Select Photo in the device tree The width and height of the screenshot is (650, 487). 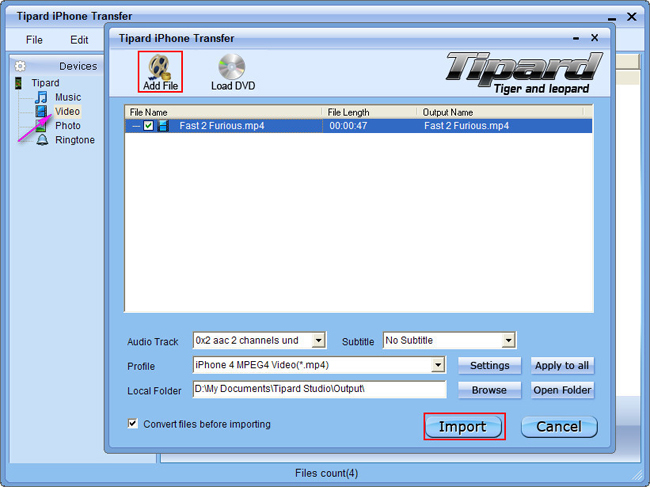(x=68, y=126)
